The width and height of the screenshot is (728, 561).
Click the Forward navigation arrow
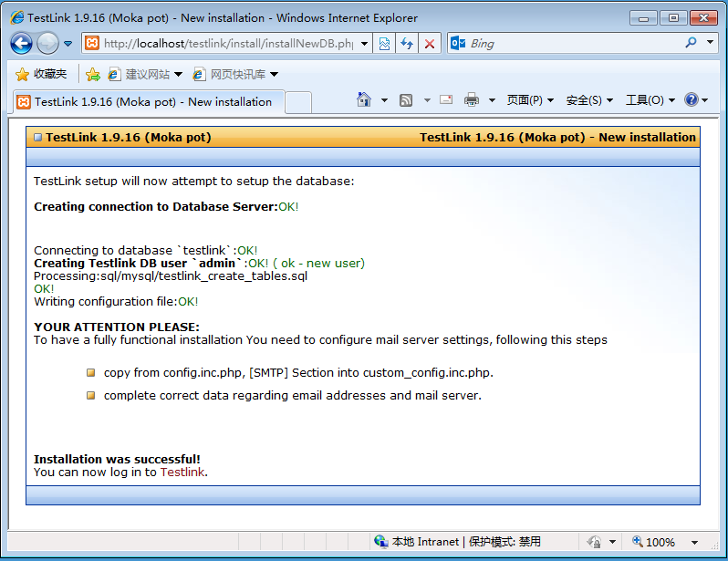pyautogui.click(x=47, y=44)
